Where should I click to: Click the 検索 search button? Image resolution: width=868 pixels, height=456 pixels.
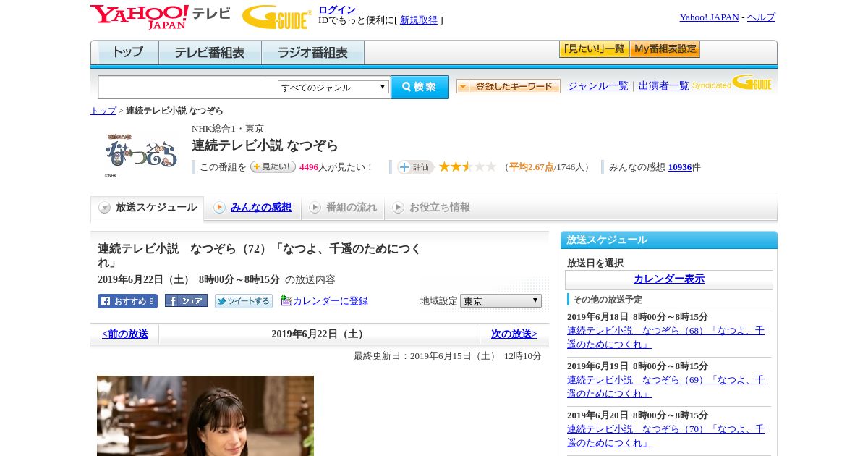point(420,87)
